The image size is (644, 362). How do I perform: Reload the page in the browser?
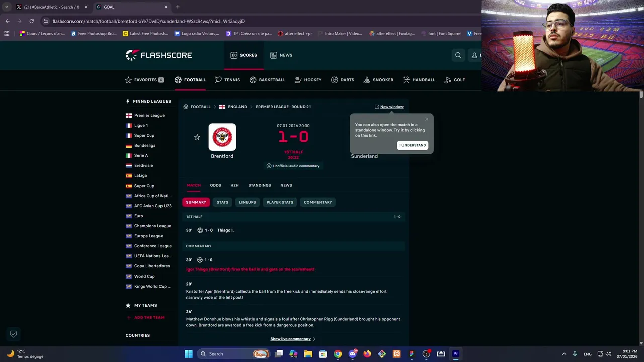[31, 21]
